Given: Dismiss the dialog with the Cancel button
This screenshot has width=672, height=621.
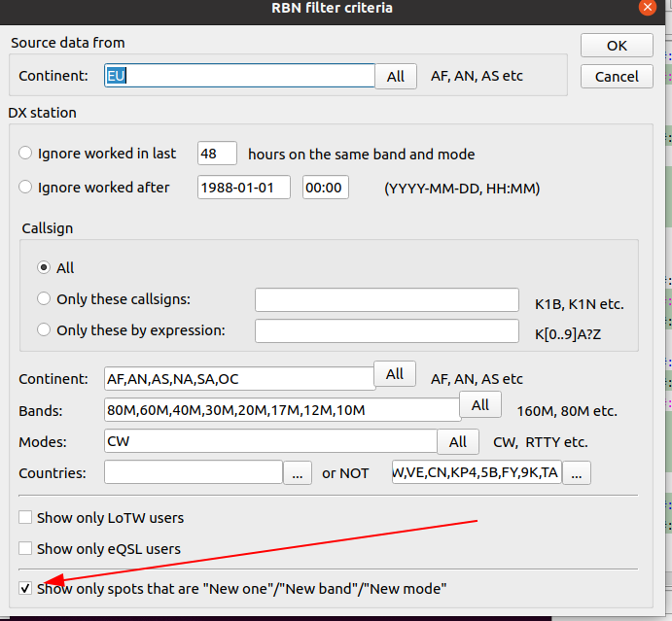Looking at the screenshot, I should [x=617, y=77].
